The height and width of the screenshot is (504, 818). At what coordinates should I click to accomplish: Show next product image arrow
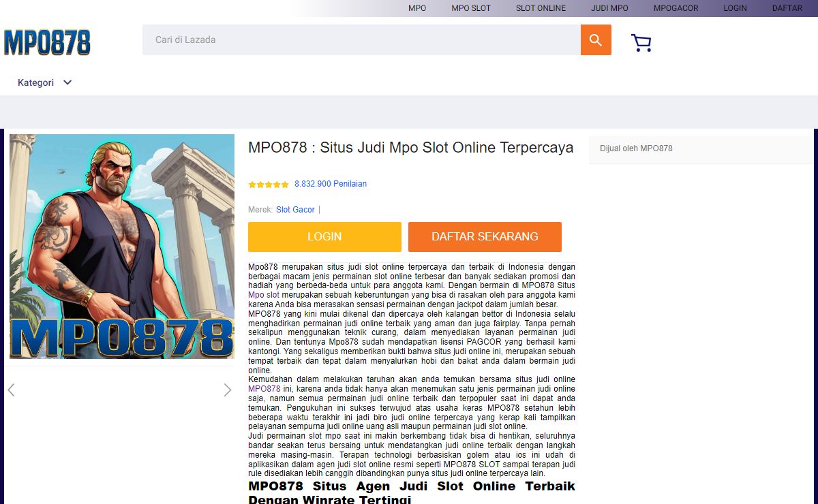[x=228, y=390]
